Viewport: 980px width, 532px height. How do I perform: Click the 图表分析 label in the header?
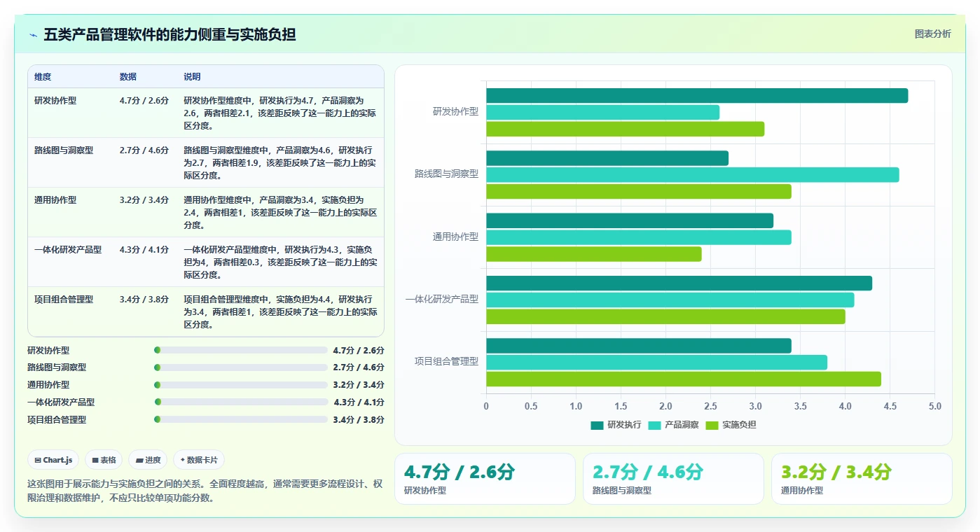(932, 34)
